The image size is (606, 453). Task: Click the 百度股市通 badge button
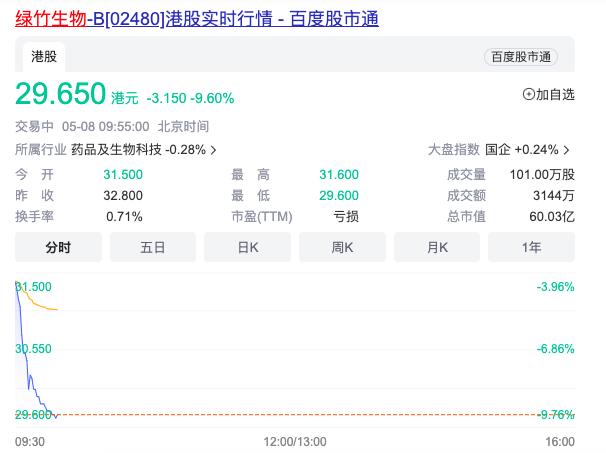pos(521,57)
